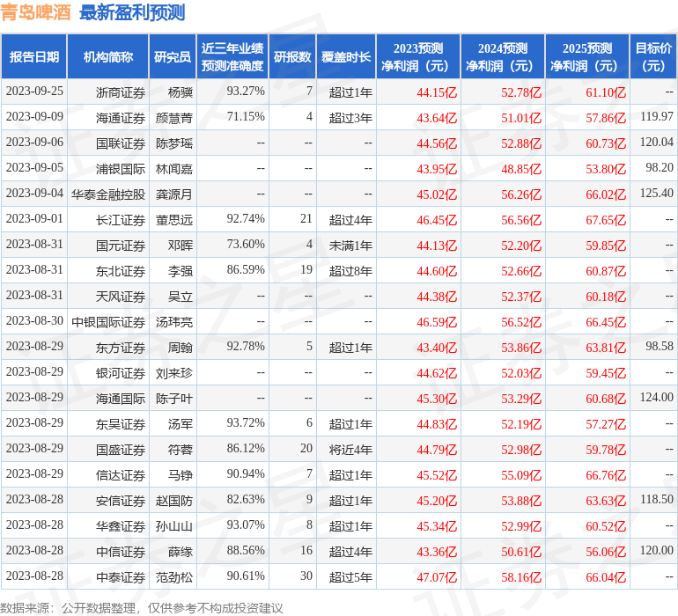The width and height of the screenshot is (678, 616).
Task: Click researcher name 林闻嘉
Action: tap(174, 169)
